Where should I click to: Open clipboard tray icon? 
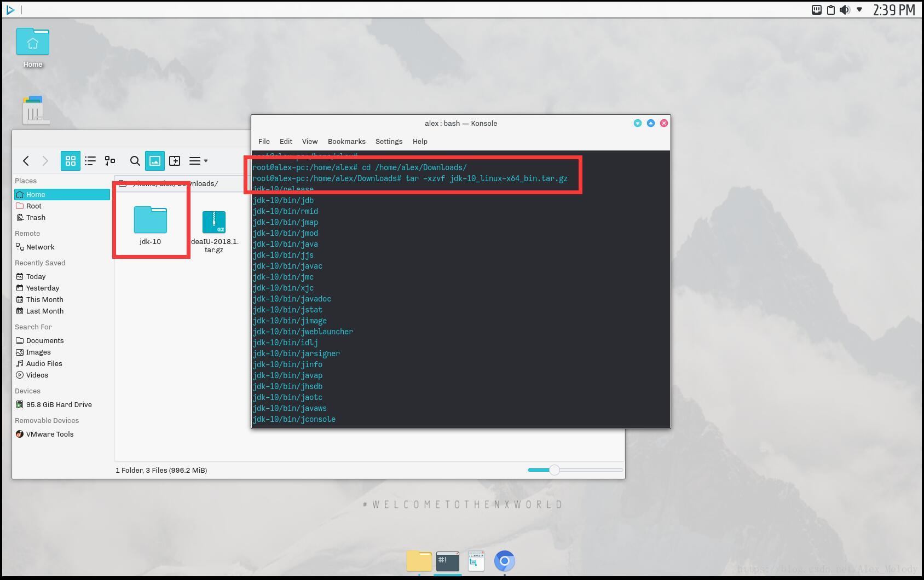click(x=830, y=10)
